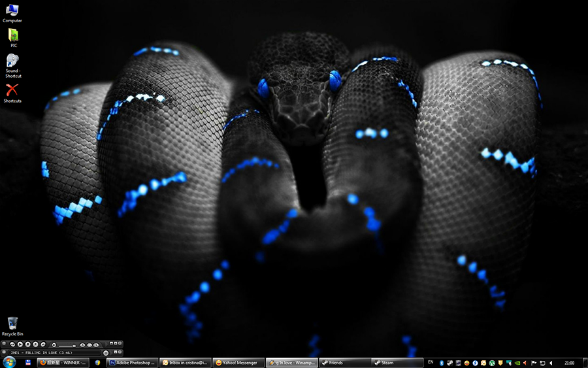Click the globe quick launch icon
Screen dimensions: 588x368
[x=97, y=362]
